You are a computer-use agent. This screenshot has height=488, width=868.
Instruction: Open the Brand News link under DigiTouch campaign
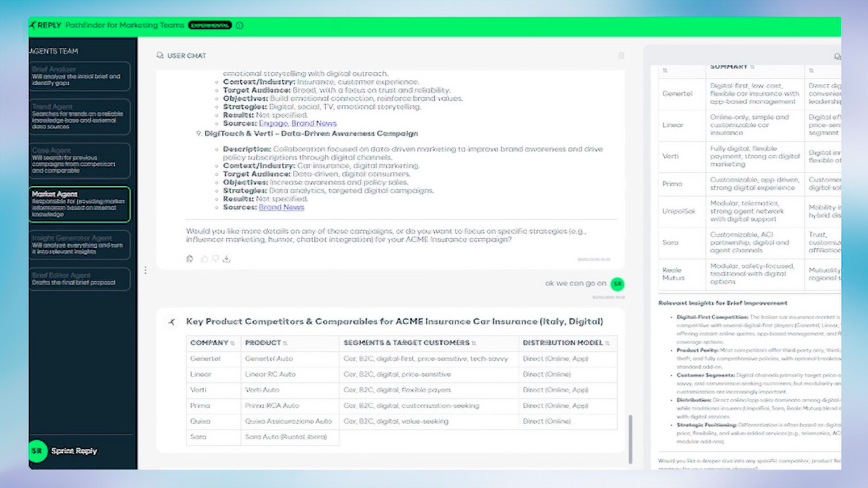(x=281, y=207)
